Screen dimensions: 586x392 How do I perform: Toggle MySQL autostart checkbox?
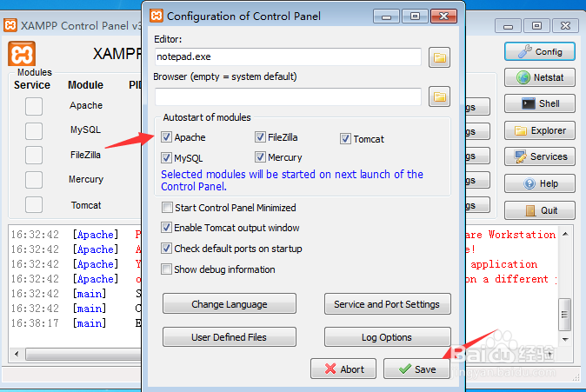(x=166, y=158)
